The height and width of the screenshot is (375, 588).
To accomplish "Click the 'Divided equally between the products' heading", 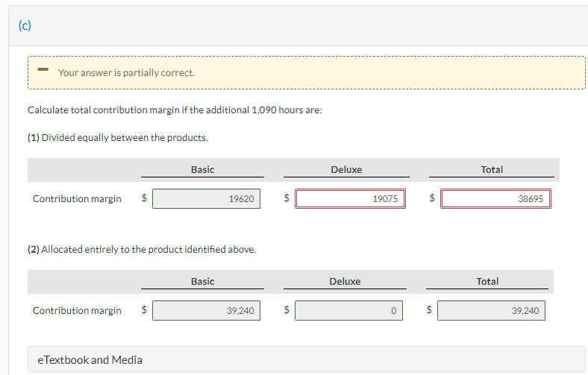I will [x=118, y=138].
